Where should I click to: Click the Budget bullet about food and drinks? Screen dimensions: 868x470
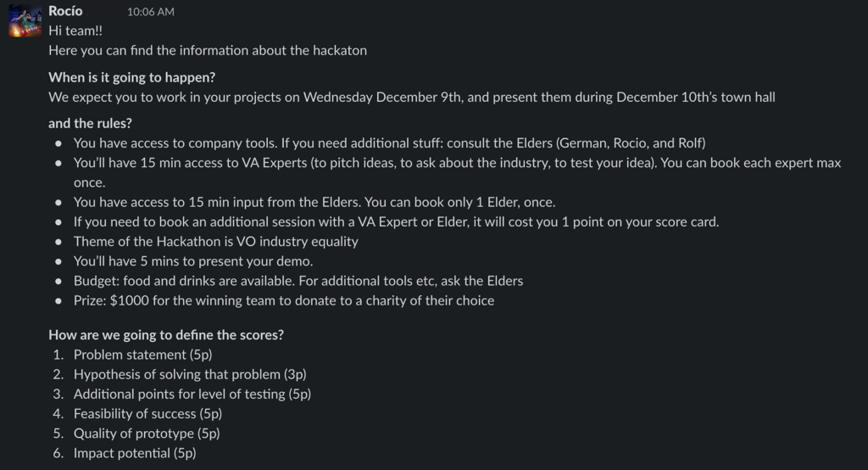coord(298,281)
